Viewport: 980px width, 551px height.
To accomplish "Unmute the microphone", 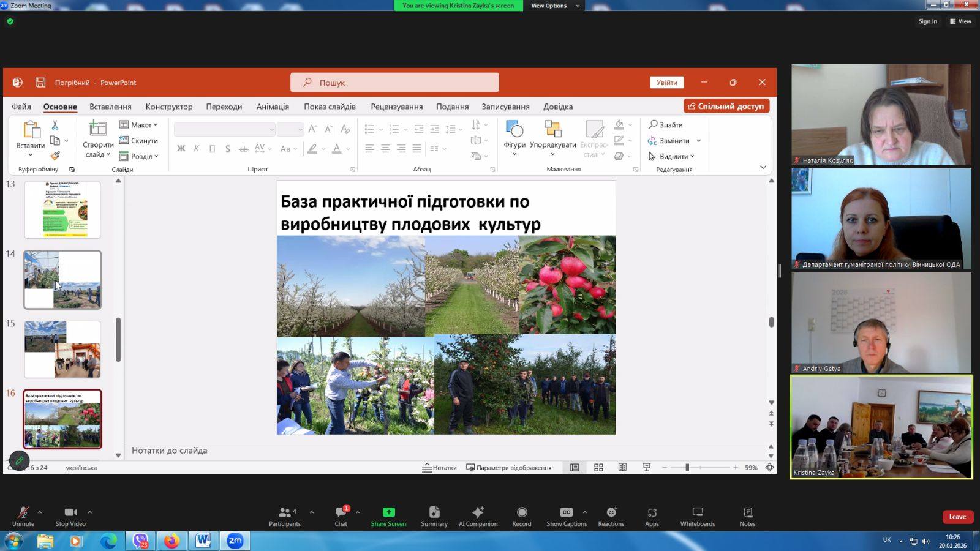I will (x=23, y=515).
